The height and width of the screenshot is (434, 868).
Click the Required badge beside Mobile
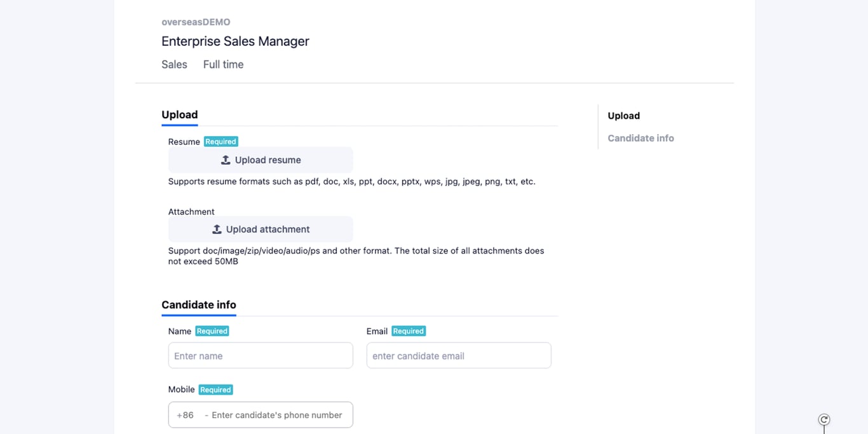[x=215, y=390]
